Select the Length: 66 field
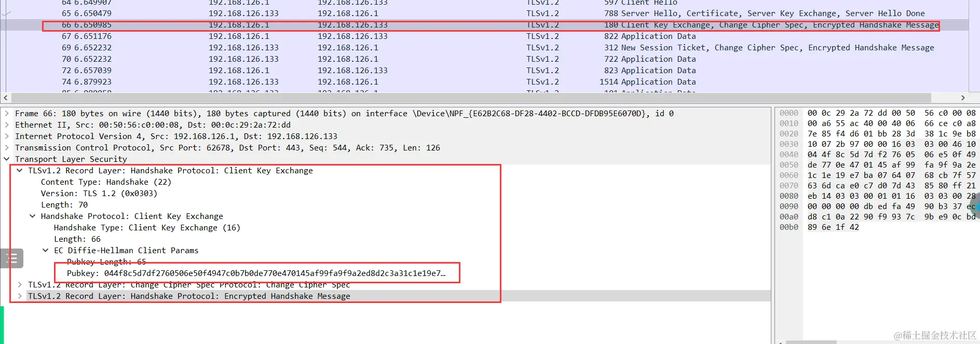The width and height of the screenshot is (980, 344). pyautogui.click(x=77, y=239)
